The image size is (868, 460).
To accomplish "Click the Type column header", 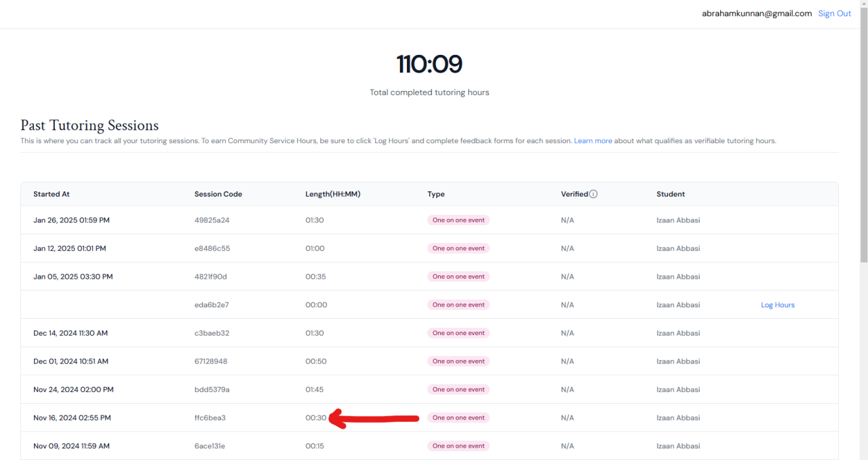I will click(436, 194).
